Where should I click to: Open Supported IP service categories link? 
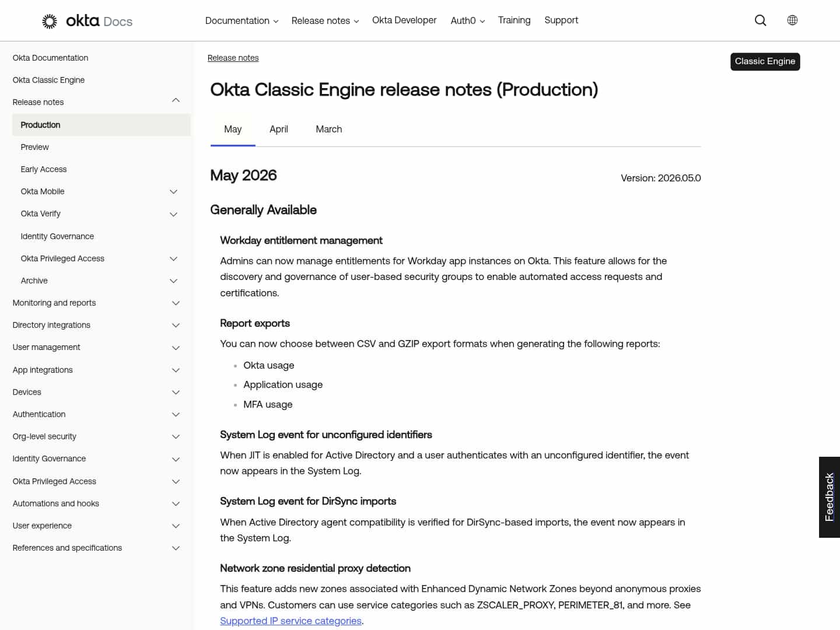point(290,621)
